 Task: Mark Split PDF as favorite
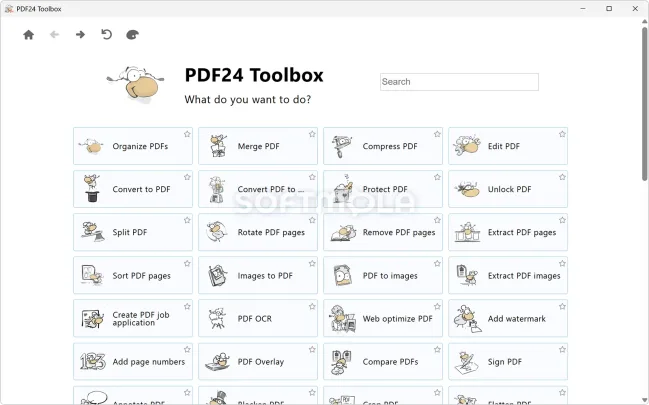point(187,220)
